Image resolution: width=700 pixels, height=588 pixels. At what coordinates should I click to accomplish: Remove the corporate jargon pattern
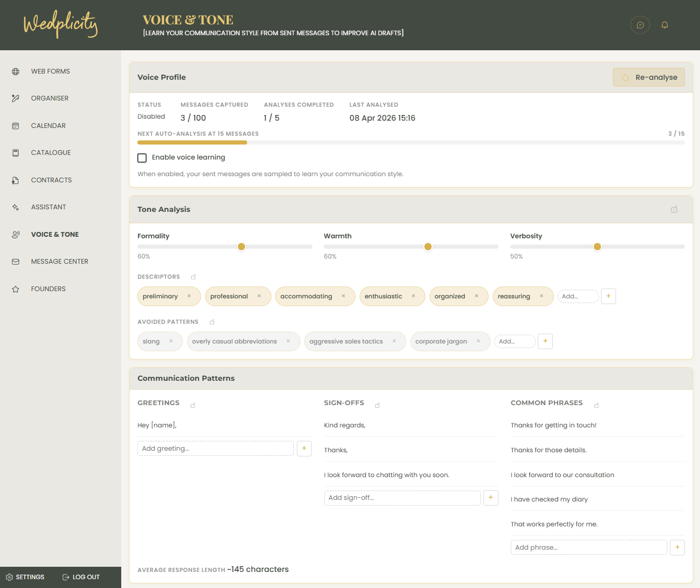[478, 341]
